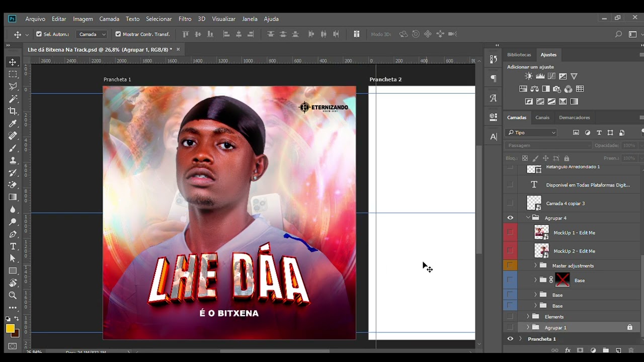Expand the Prancheta 1 artboard
Viewport: 644px width, 362px height.
[520, 339]
